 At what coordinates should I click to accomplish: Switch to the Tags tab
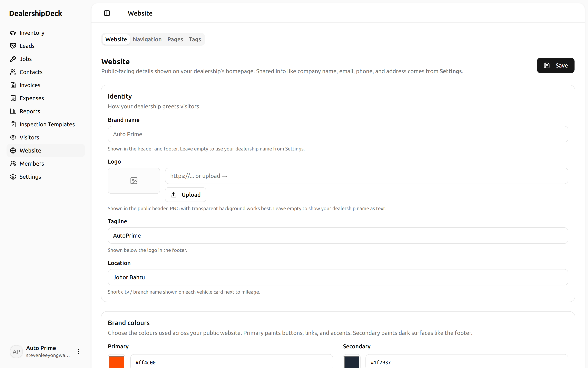point(195,39)
